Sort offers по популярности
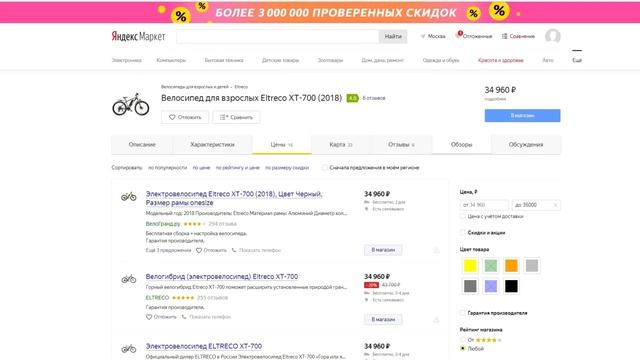The height and width of the screenshot is (360, 640). pos(167,167)
